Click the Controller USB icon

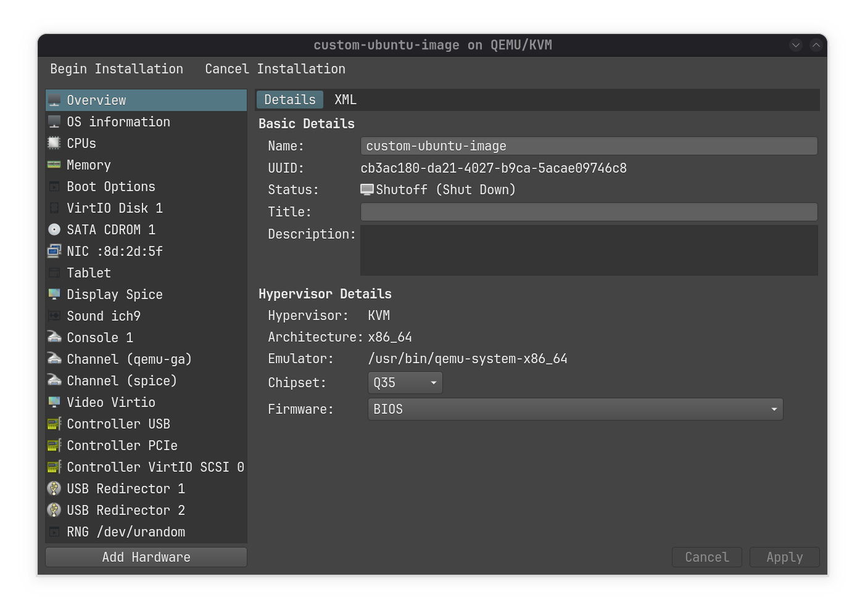point(54,424)
